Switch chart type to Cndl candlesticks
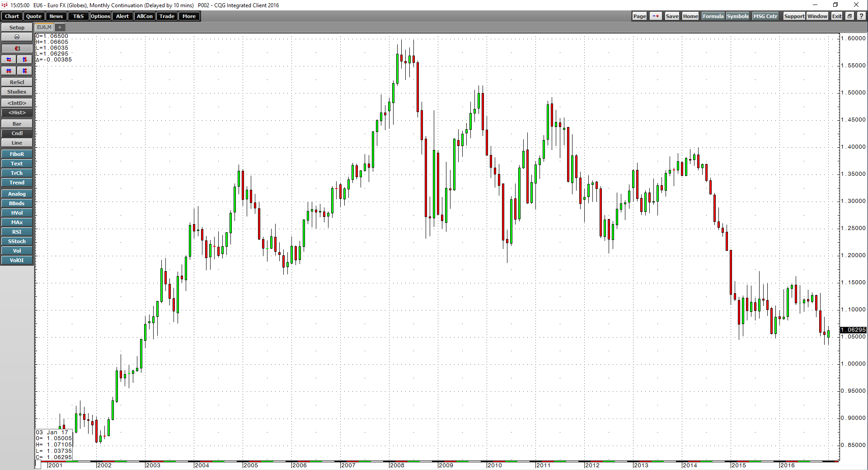 point(17,133)
